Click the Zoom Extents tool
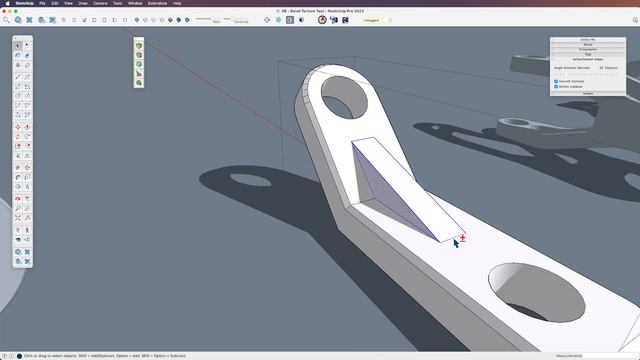Screen dimensions: 640x360 point(18,218)
